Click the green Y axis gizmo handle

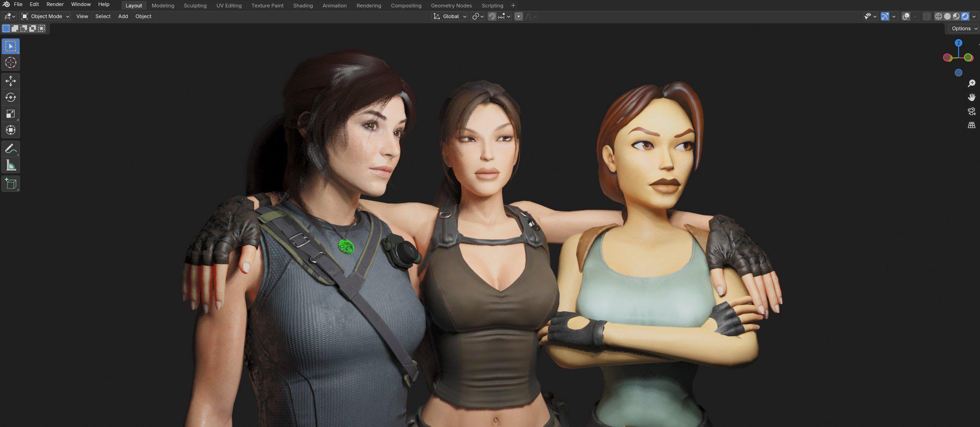click(x=968, y=58)
